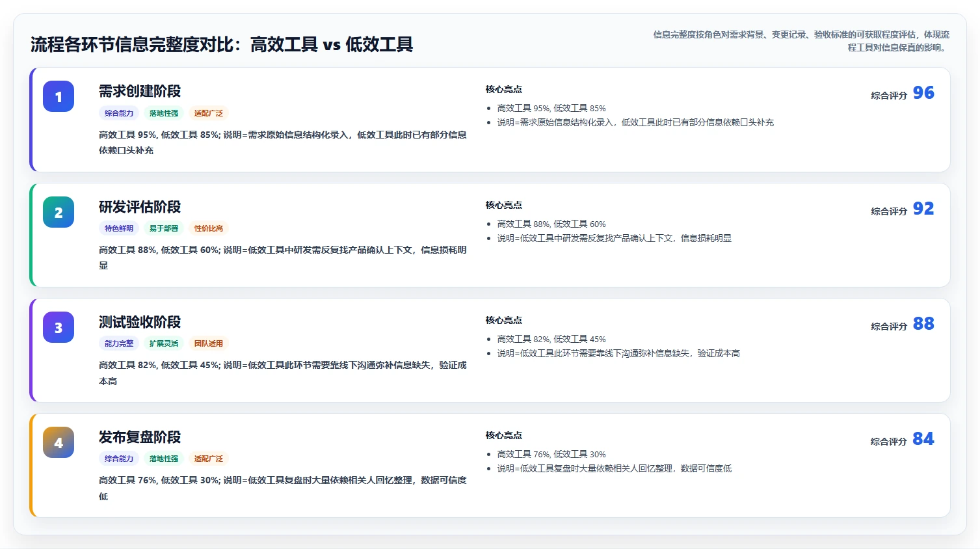Click 综合评分 label beside score 96
The image size is (980, 549).
(889, 96)
